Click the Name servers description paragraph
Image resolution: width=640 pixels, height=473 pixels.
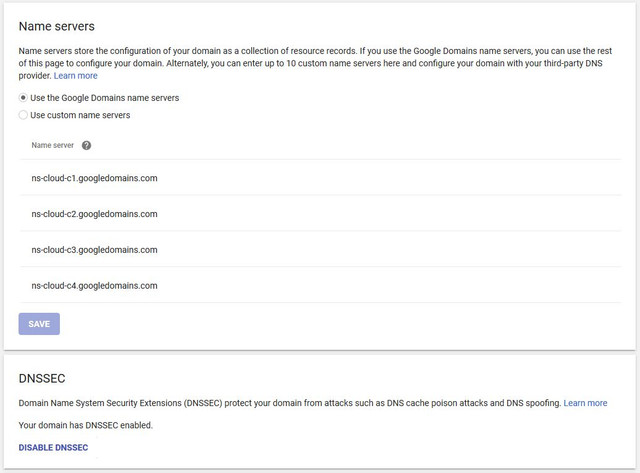click(x=315, y=63)
